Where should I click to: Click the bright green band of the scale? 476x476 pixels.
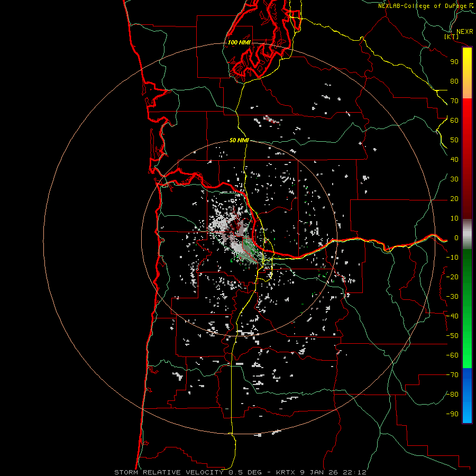[x=467, y=349]
